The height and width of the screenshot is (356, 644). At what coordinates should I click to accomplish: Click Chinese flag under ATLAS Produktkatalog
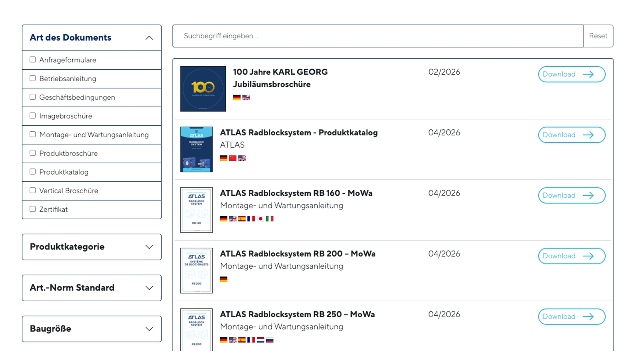tap(233, 158)
